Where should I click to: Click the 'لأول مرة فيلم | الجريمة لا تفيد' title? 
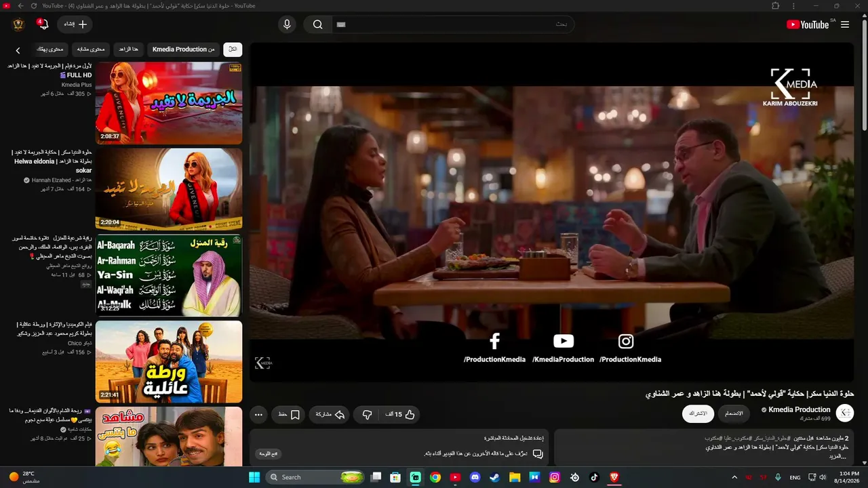click(x=50, y=70)
